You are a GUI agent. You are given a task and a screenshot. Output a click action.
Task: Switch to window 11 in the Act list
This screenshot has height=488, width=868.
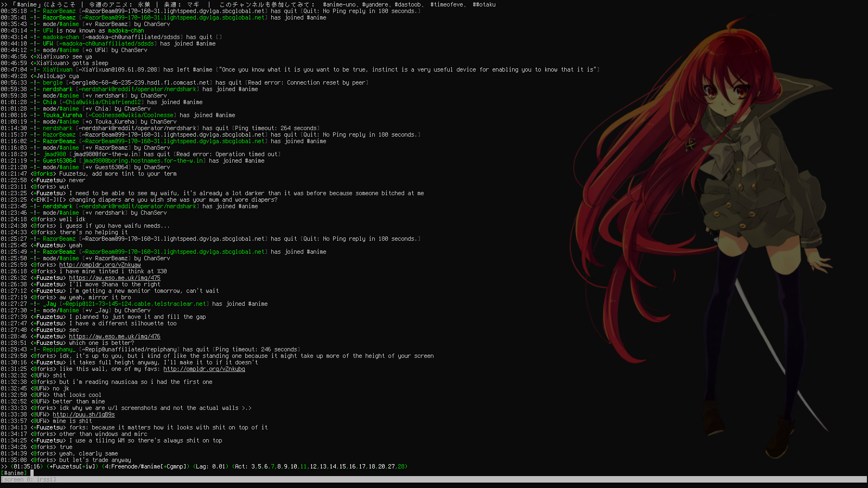303,467
